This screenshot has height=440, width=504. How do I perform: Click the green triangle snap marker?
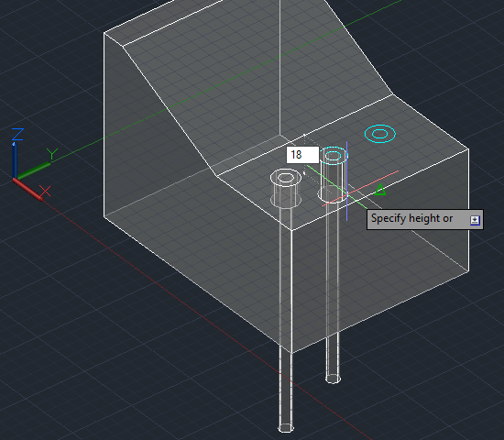[x=380, y=190]
